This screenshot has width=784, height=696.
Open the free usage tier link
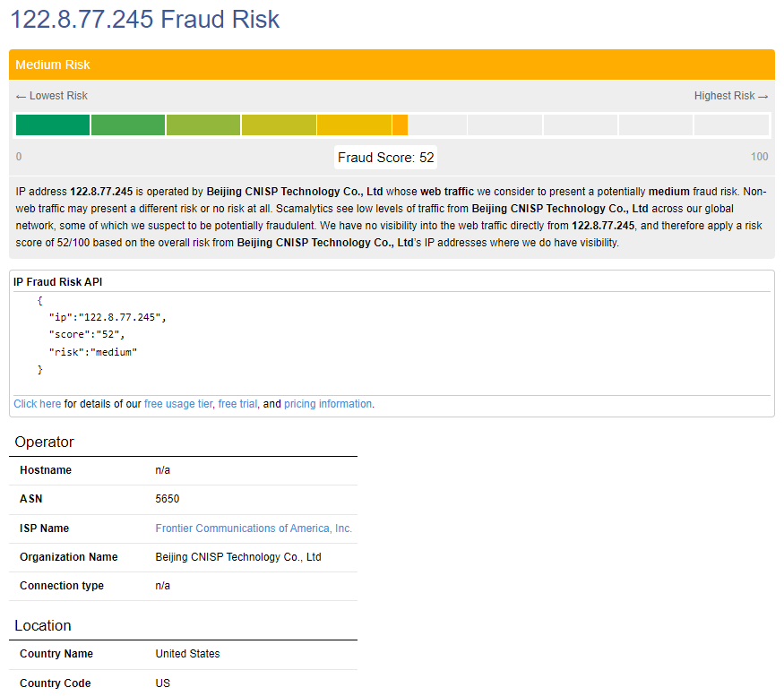[x=178, y=403]
